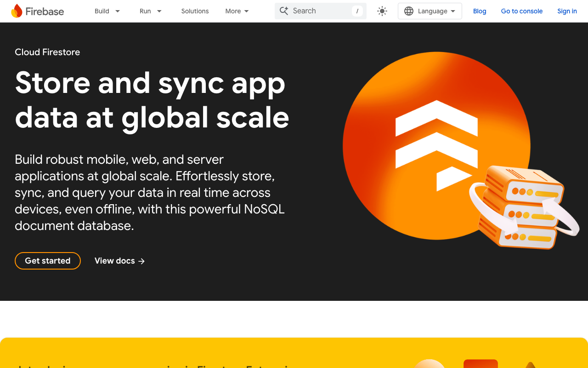
Task: Click the slash keyboard shortcut badge
Action: (x=357, y=11)
